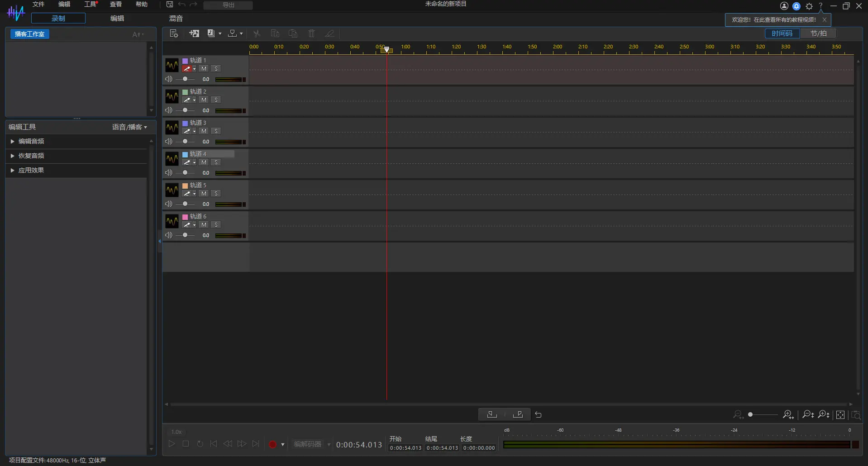Click the help question mark icon
Image resolution: width=868 pixels, height=466 pixels.
click(x=820, y=6)
